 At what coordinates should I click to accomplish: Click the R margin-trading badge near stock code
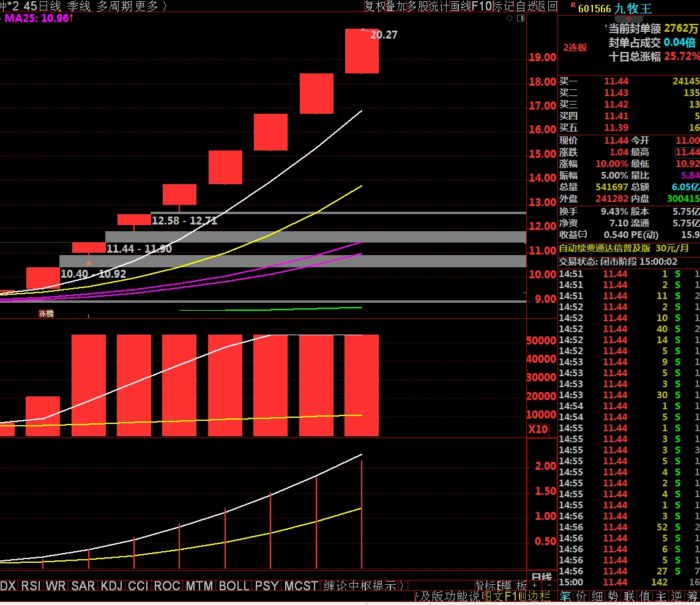click(573, 6)
